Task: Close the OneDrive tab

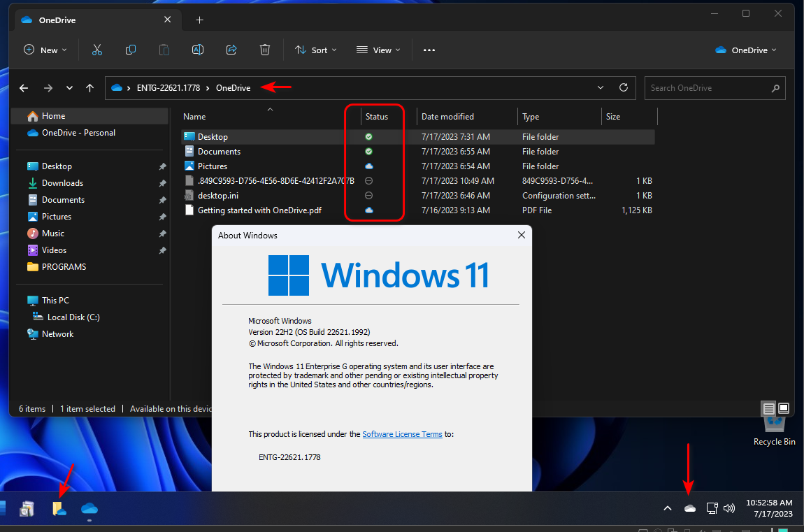Action: click(167, 20)
